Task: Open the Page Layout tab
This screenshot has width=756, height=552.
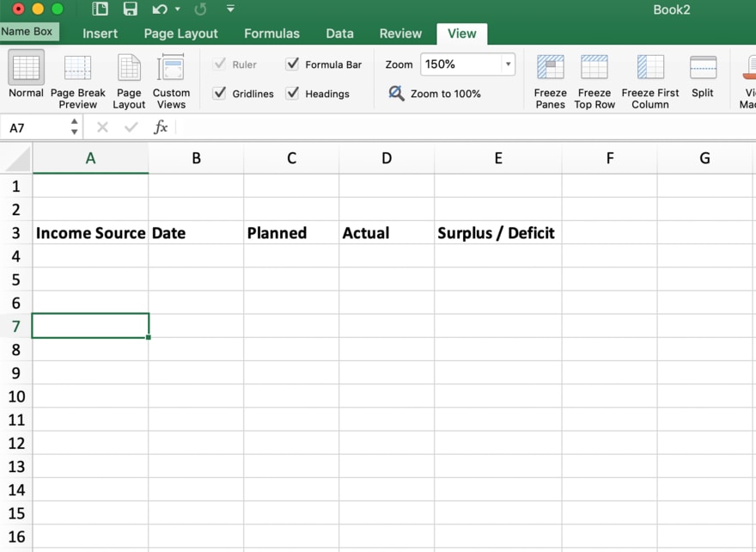Action: pyautogui.click(x=180, y=34)
